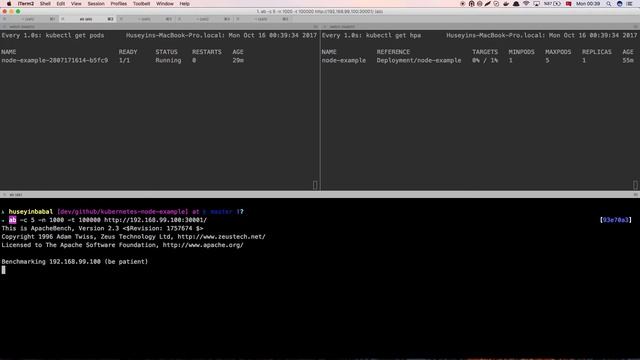
Task: Click the pod name node-example-2807171614-b5fc9
Action: [55, 60]
